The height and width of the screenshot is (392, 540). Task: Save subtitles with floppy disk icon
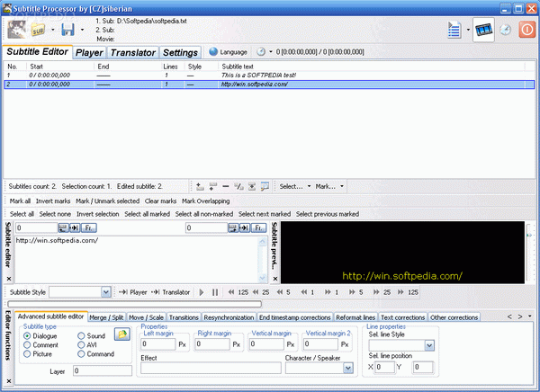(x=67, y=30)
